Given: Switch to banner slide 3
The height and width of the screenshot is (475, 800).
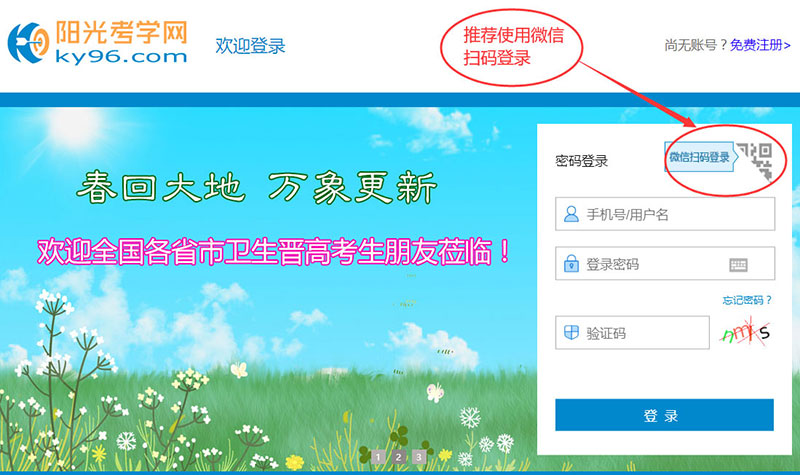Looking at the screenshot, I should click(x=419, y=457).
